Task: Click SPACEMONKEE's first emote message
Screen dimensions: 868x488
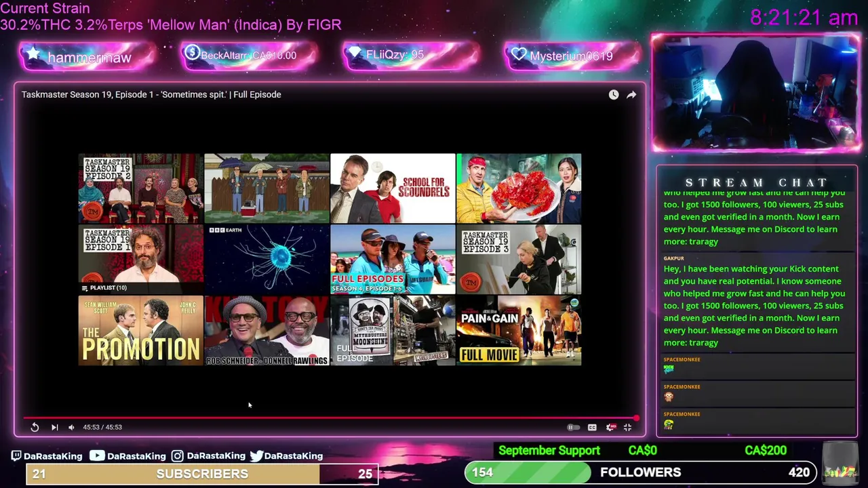Action: (x=669, y=369)
